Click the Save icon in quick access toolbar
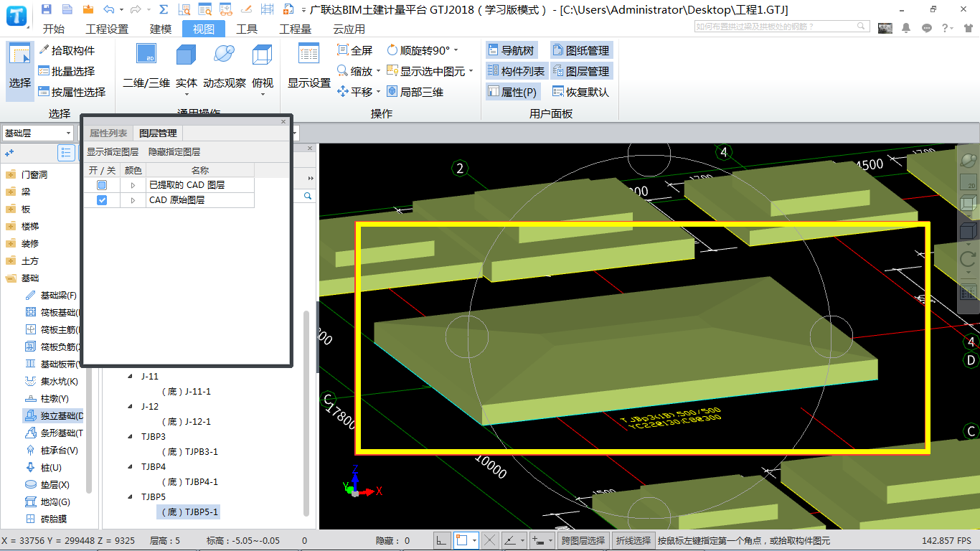 tap(47, 9)
